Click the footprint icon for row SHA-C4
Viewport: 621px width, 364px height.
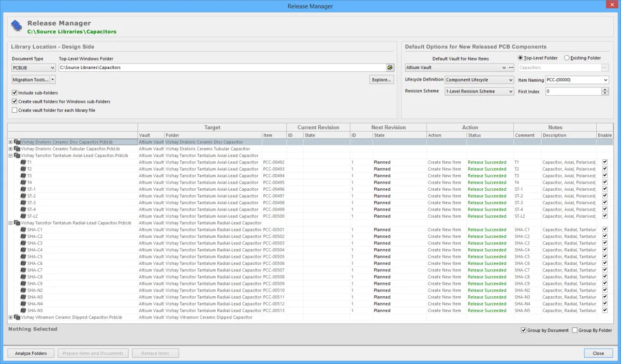[x=23, y=250]
